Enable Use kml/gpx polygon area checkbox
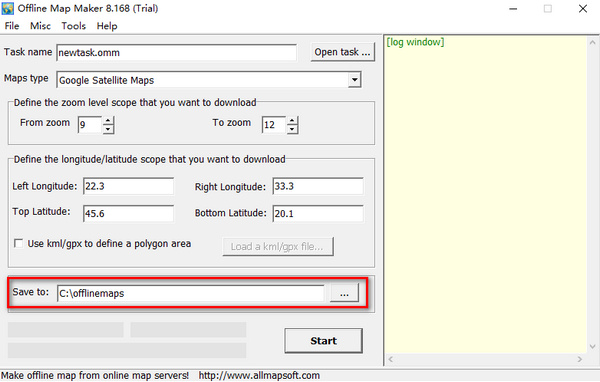This screenshot has height=382, width=600. click(18, 243)
